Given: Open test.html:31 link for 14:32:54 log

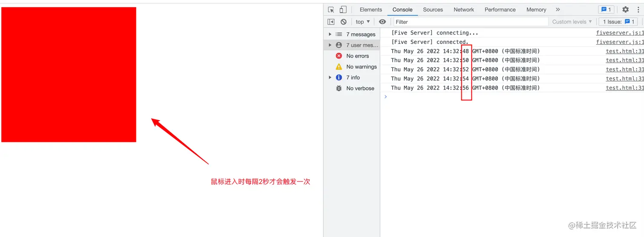Looking at the screenshot, I should tap(625, 78).
